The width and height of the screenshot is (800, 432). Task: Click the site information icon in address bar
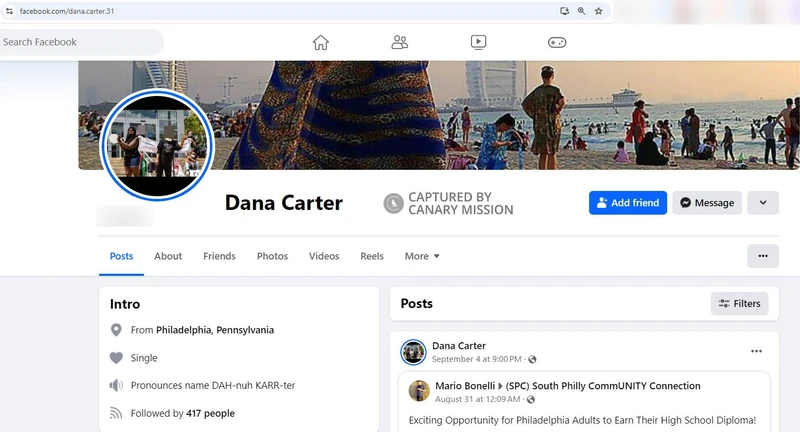click(9, 11)
